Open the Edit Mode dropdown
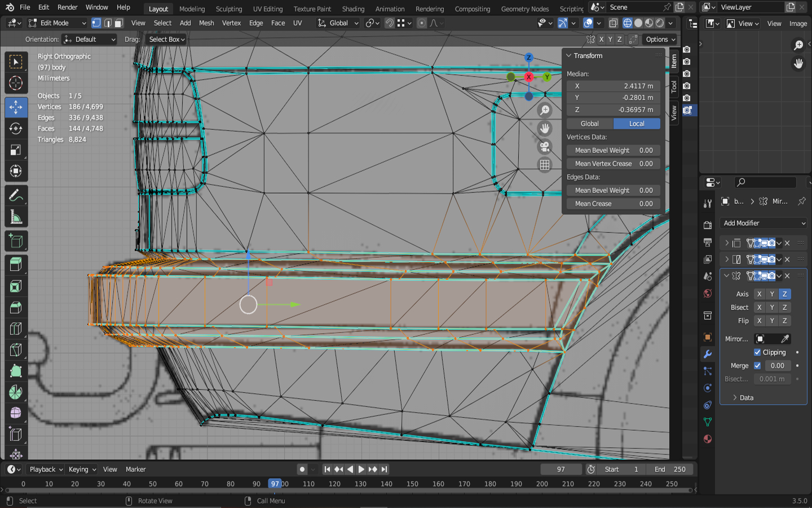The height and width of the screenshot is (508, 812). pyautogui.click(x=57, y=23)
